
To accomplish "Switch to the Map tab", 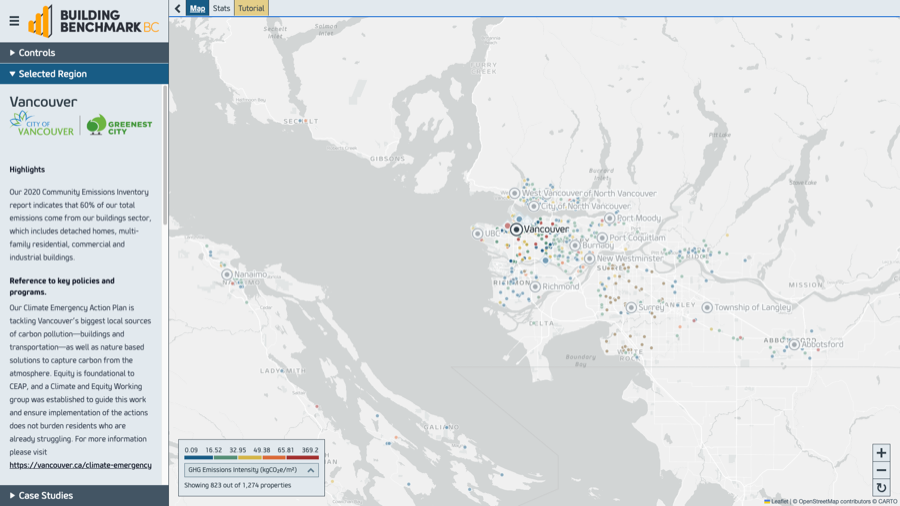I will click(197, 8).
